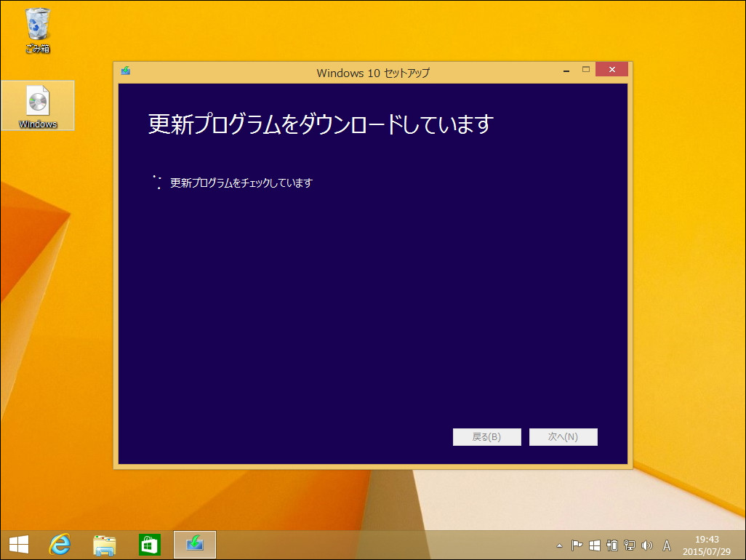Click the setup icon in the title bar
Viewport: 746px width, 560px height.
125,71
